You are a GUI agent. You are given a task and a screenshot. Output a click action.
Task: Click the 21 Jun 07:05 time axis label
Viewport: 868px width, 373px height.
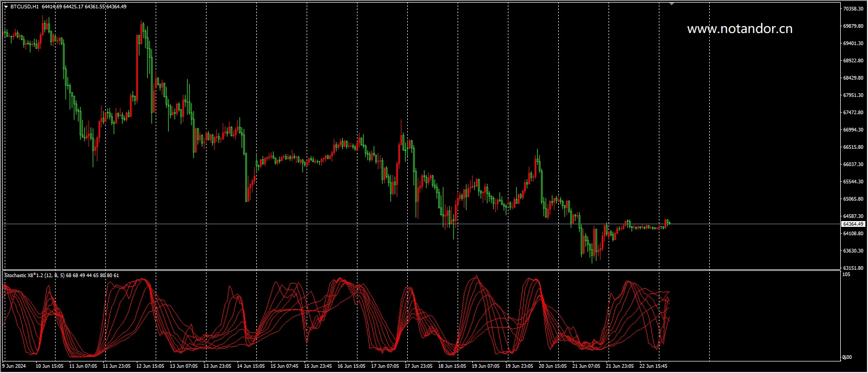(587, 366)
